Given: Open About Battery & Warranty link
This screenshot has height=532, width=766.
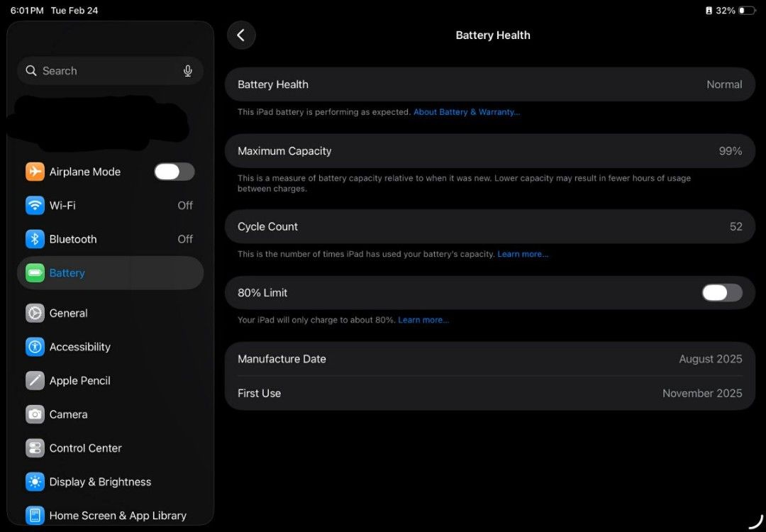Looking at the screenshot, I should tap(467, 112).
